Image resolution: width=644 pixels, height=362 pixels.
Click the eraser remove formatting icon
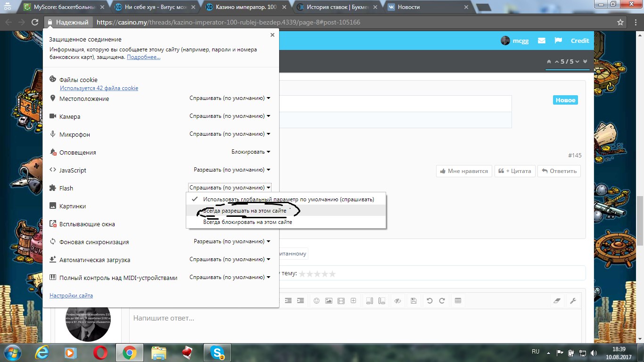click(x=557, y=301)
